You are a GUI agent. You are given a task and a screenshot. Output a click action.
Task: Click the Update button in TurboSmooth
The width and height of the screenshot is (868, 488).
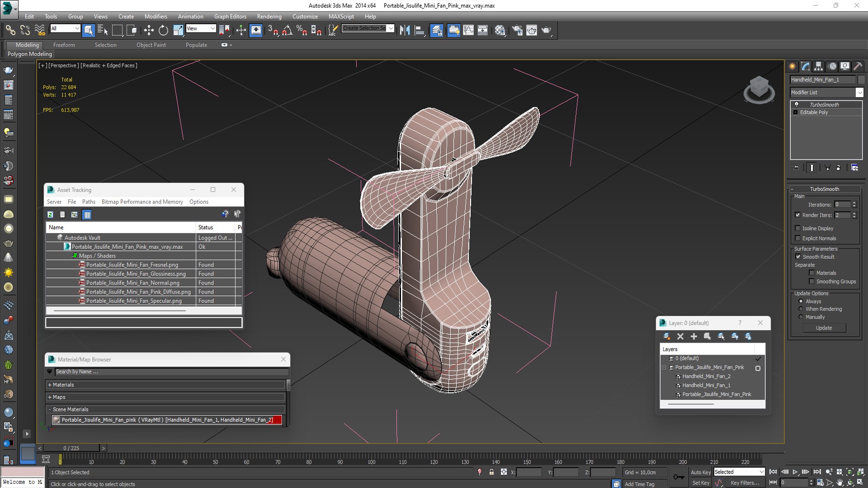[x=824, y=328]
